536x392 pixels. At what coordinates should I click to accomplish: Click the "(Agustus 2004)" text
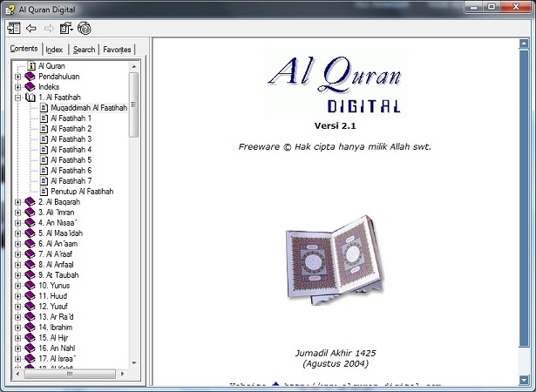tap(336, 363)
